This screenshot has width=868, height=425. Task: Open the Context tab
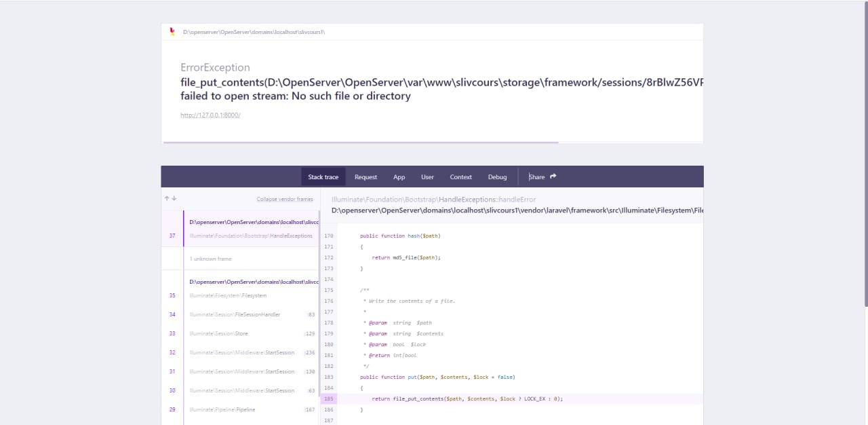[461, 177]
